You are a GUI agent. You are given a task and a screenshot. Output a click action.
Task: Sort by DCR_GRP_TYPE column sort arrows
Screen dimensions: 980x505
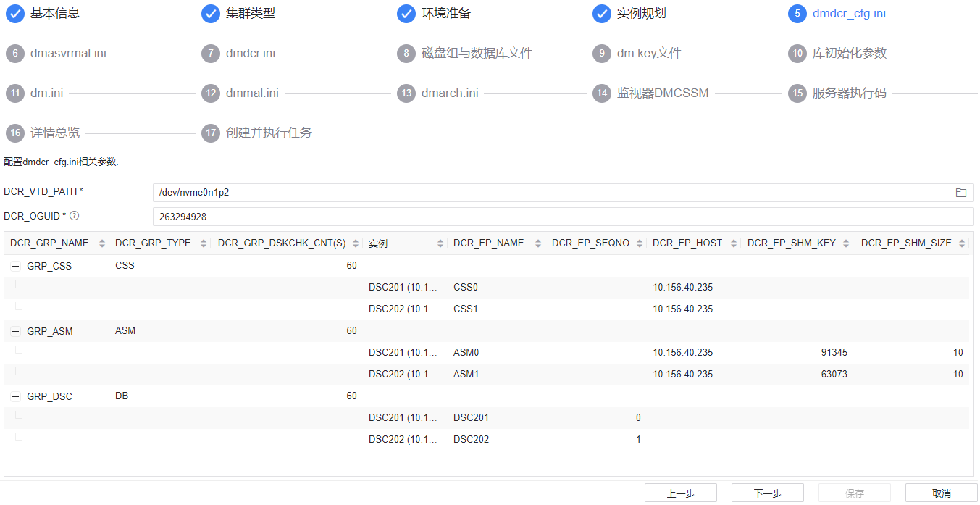click(204, 243)
